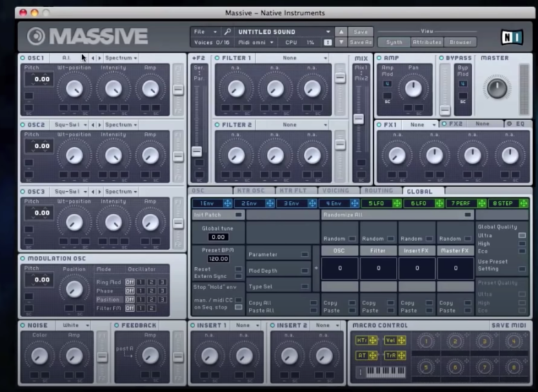Screen dimensions: 538x392
Task: Click the Vel macro drag handle
Action: coord(401,340)
